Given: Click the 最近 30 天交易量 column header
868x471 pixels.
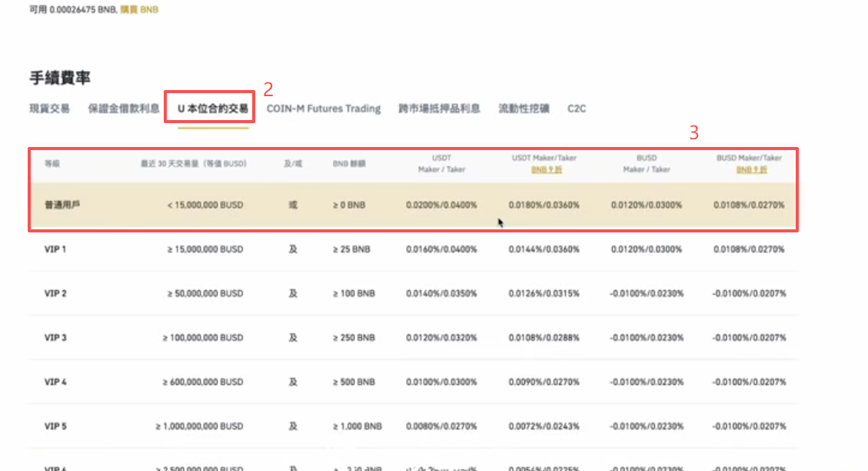Looking at the screenshot, I should point(193,163).
